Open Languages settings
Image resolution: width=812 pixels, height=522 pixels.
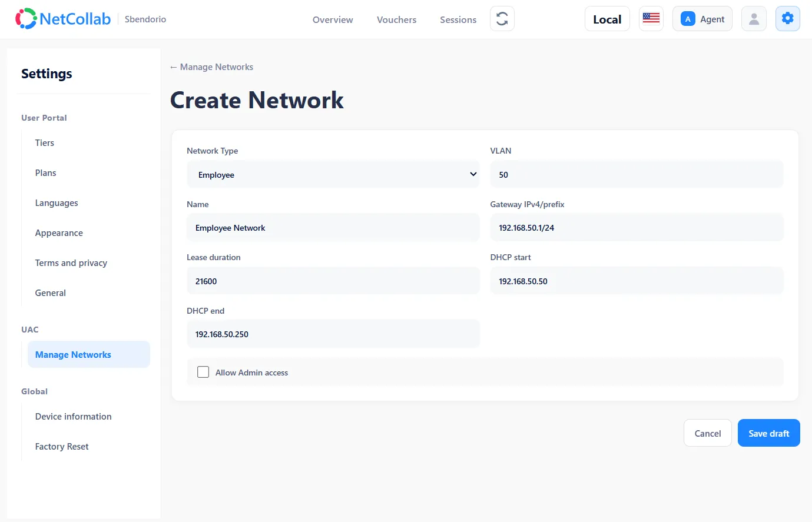[x=57, y=202]
